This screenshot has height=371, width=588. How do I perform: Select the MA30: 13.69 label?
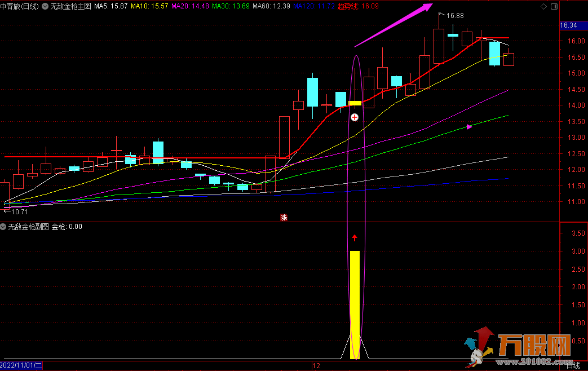point(231,6)
